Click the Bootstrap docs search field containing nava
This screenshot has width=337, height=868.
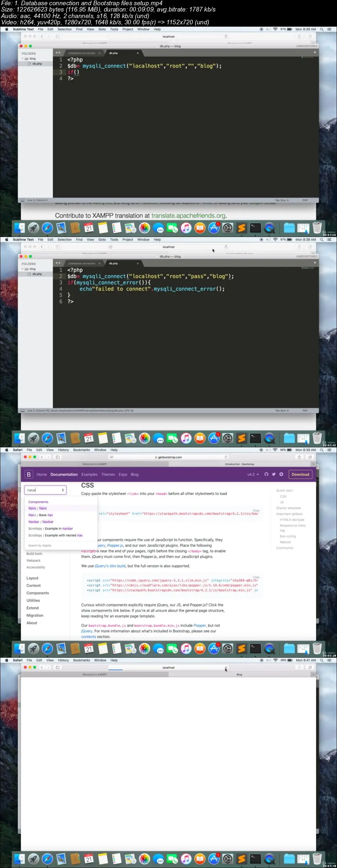(45, 490)
